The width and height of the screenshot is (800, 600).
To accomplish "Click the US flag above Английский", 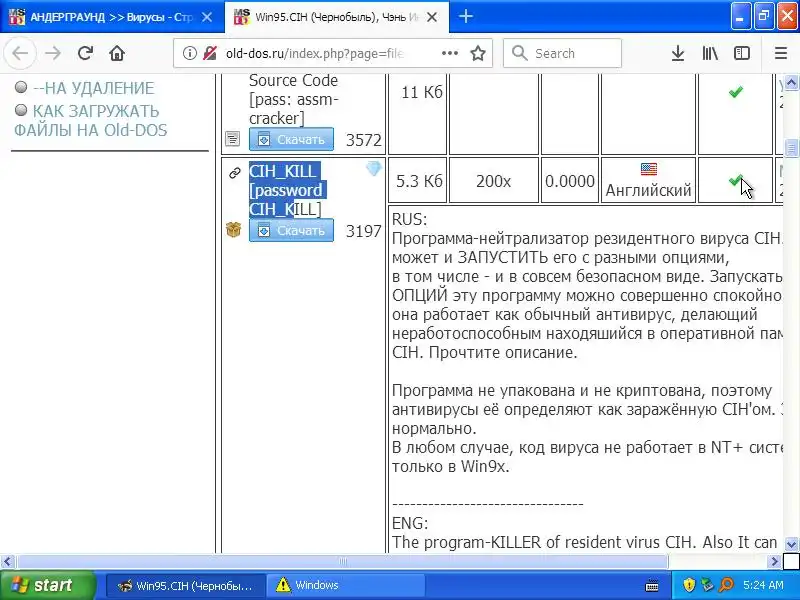I will [648, 169].
